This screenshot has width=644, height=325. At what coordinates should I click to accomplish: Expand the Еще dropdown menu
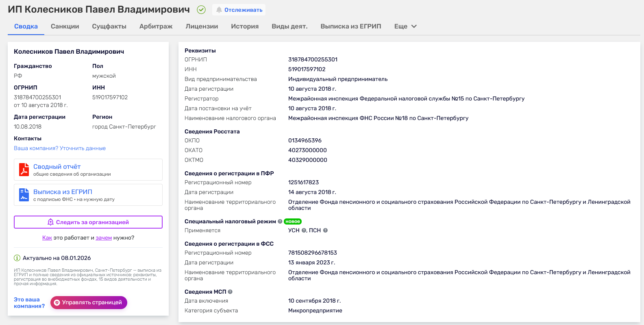point(405,26)
